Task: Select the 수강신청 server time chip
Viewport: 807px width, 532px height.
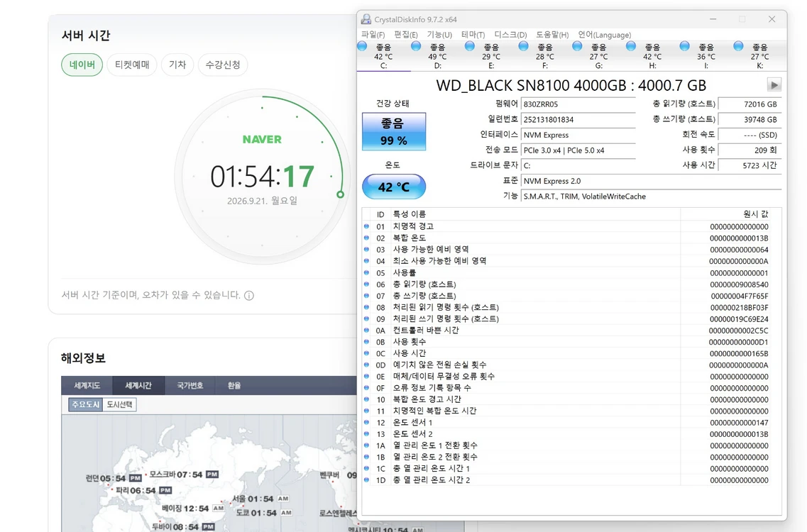Action: click(x=223, y=65)
